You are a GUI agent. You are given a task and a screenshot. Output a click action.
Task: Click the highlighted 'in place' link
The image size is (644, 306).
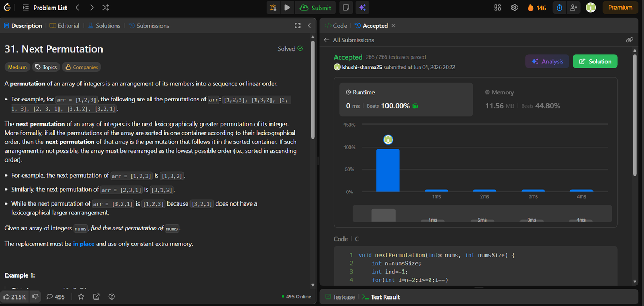(x=83, y=244)
